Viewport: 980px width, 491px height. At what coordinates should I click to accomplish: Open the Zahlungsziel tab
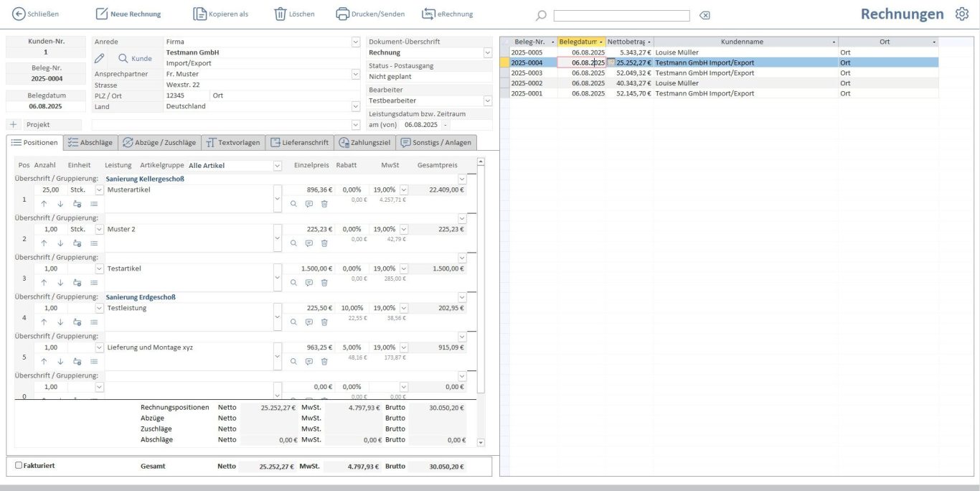(x=364, y=142)
